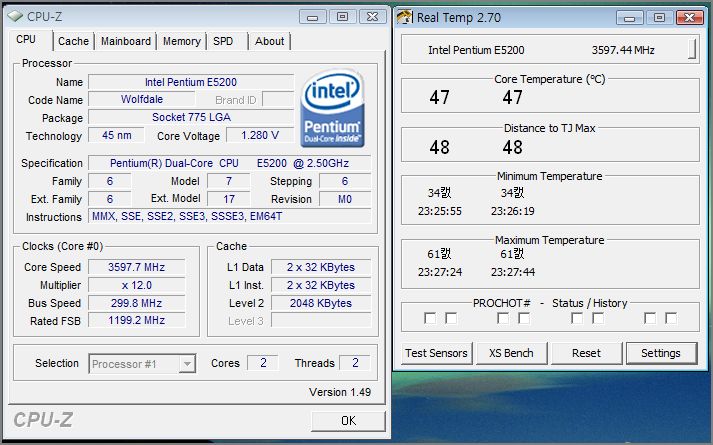This screenshot has height=445, width=713.
Task: Click minimum temperature time '23:25:55'
Action: click(x=440, y=211)
